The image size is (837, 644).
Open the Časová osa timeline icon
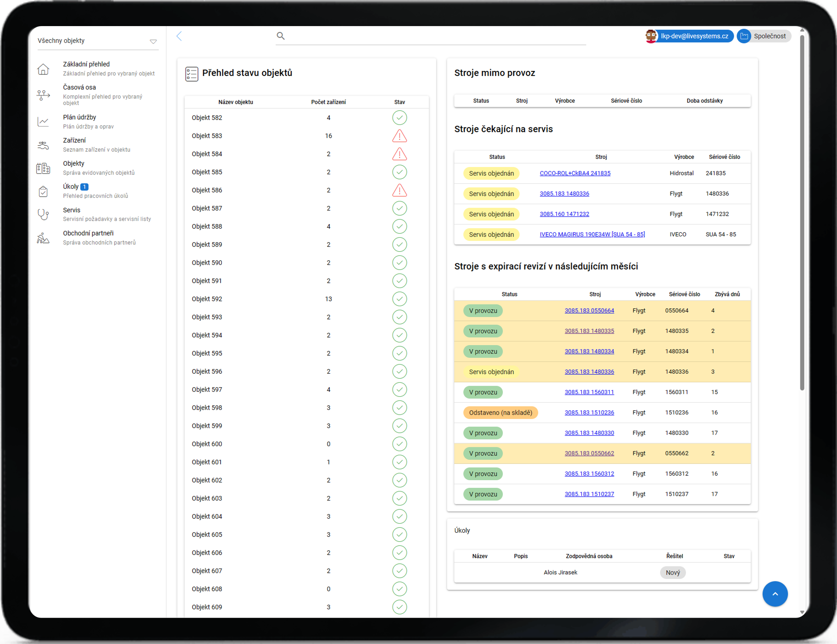tap(43, 95)
